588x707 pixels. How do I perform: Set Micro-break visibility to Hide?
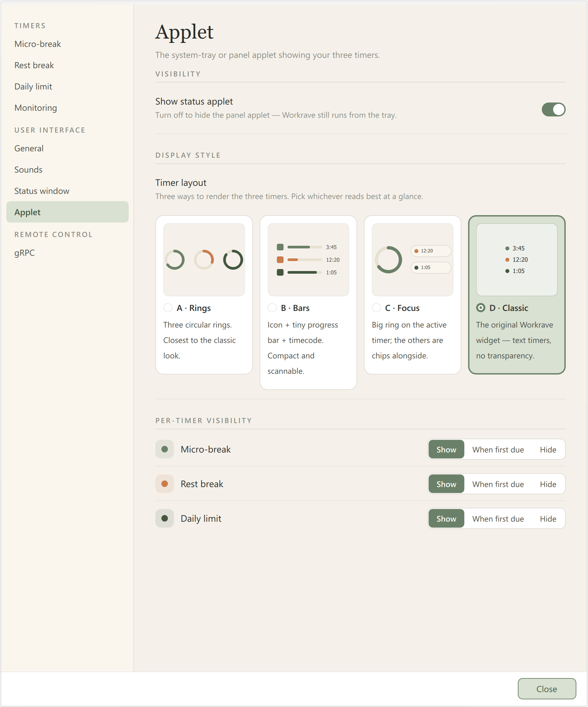point(548,450)
